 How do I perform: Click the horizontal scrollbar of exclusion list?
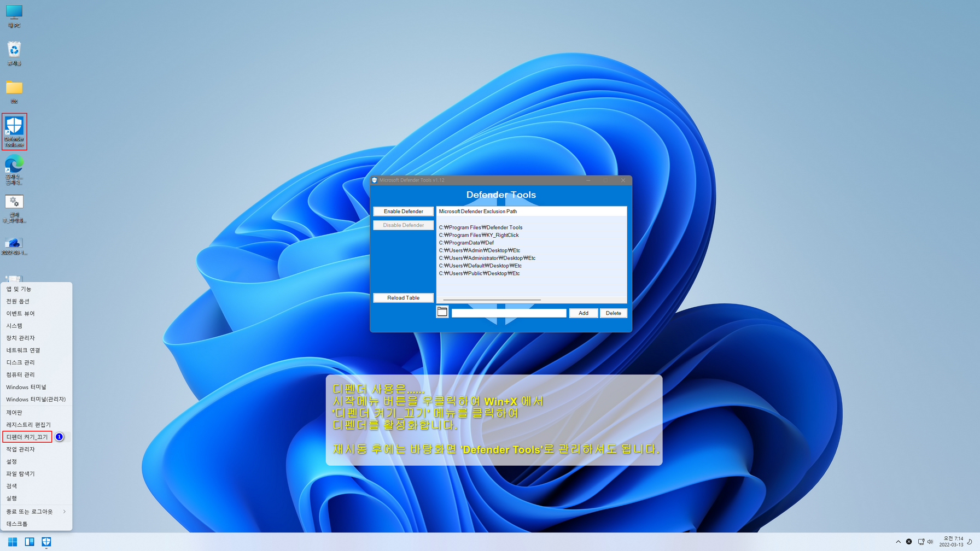pos(492,300)
